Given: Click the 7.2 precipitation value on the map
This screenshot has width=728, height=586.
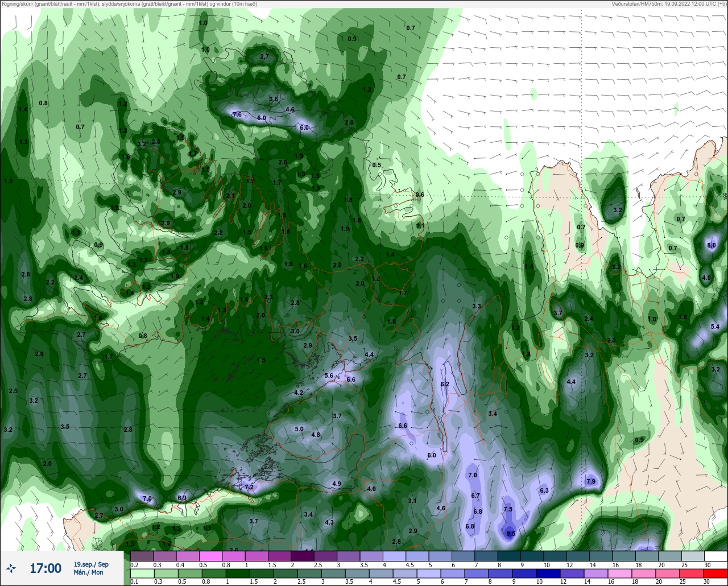Looking at the screenshot, I should click(249, 487).
